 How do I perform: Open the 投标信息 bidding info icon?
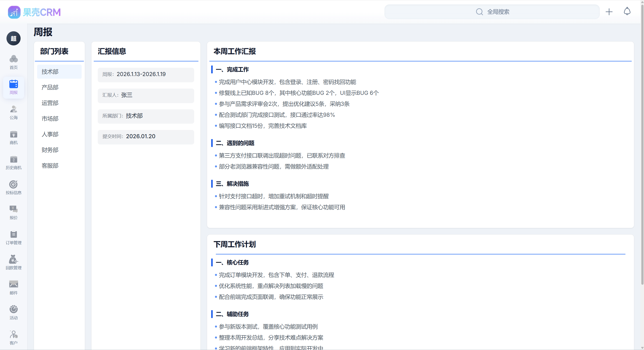coord(13,187)
